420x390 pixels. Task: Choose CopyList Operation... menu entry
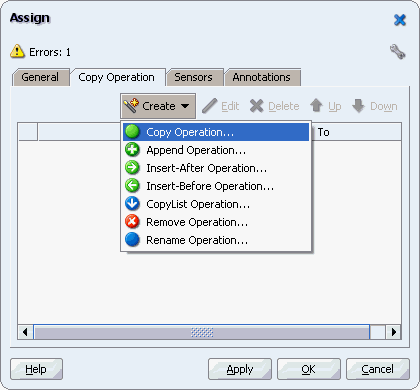[216, 204]
